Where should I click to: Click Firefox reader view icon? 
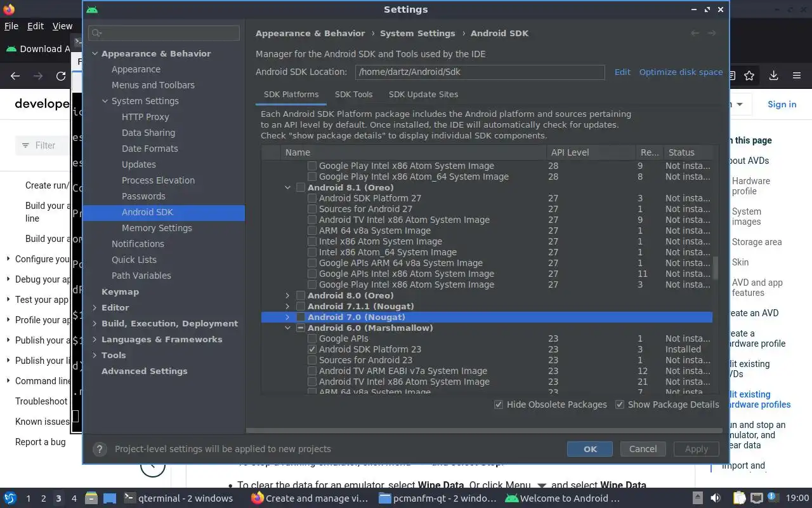click(x=732, y=76)
